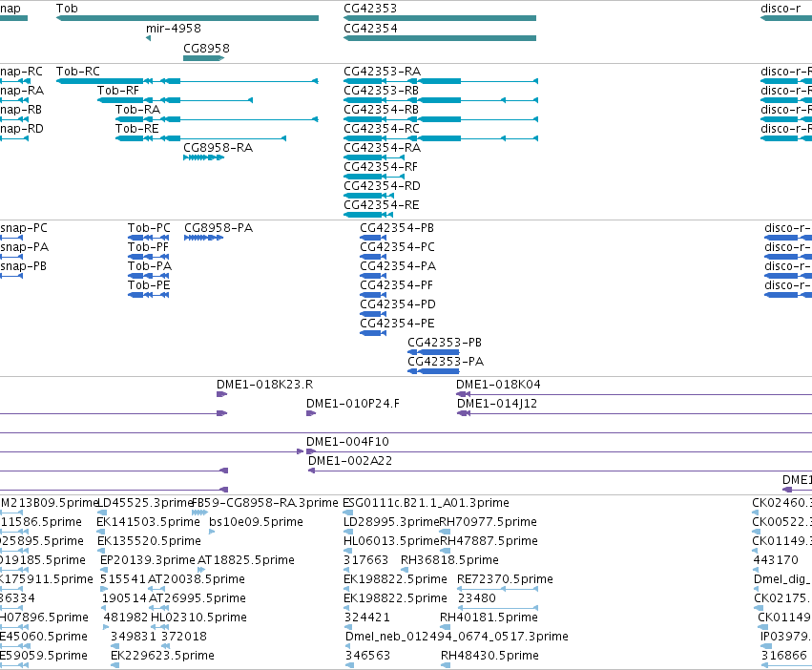This screenshot has width=812, height=670.
Task: Open EST LD28995.3prime
Action: point(391,523)
